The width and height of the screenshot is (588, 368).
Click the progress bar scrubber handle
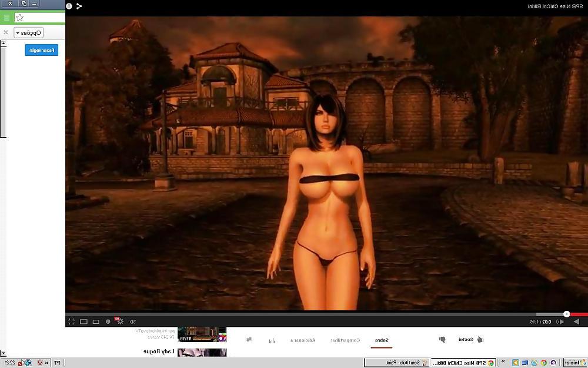coord(567,314)
